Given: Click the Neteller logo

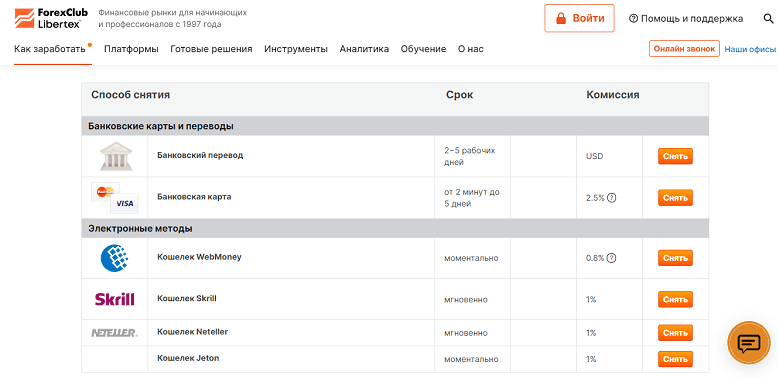Looking at the screenshot, I should pyautogui.click(x=115, y=333).
